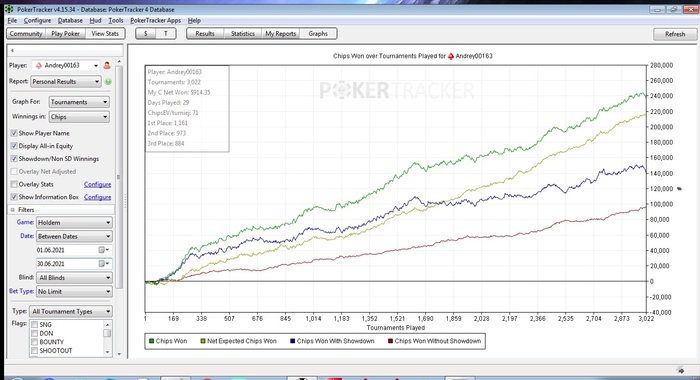Click blue Chips Won With Showdown swatch
This screenshot has height=380, width=700.
coord(292,341)
